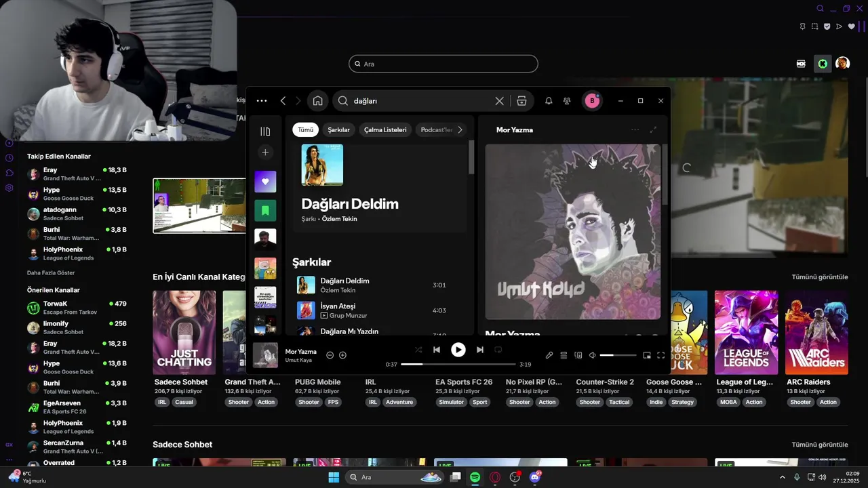The height and width of the screenshot is (488, 868).
Task: Open Discord from Windows taskbar
Action: 535,477
